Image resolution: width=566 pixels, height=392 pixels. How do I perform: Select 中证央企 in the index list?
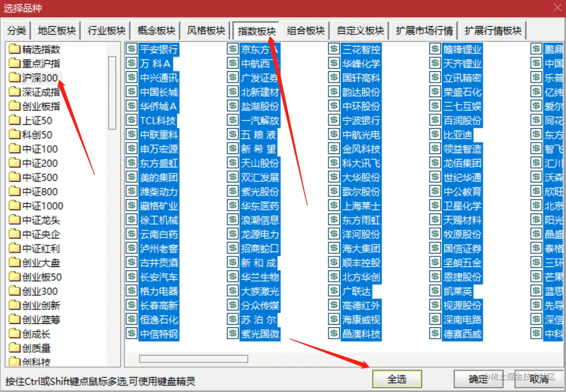point(41,234)
